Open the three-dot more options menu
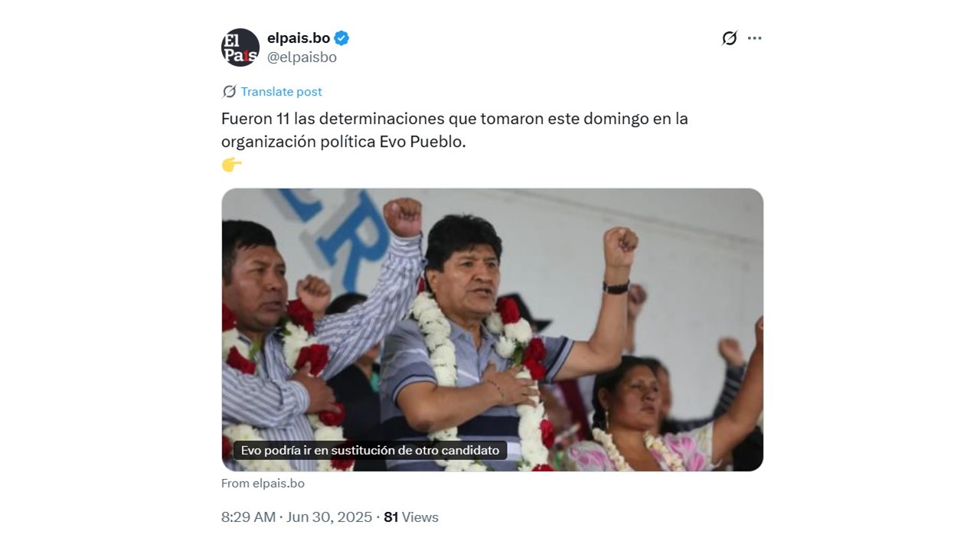Viewport: 980px width, 551px height. [x=755, y=38]
